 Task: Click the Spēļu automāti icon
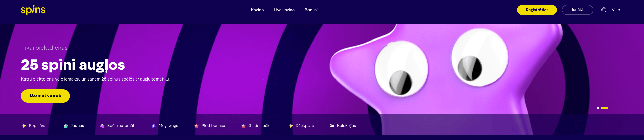(x=102, y=126)
